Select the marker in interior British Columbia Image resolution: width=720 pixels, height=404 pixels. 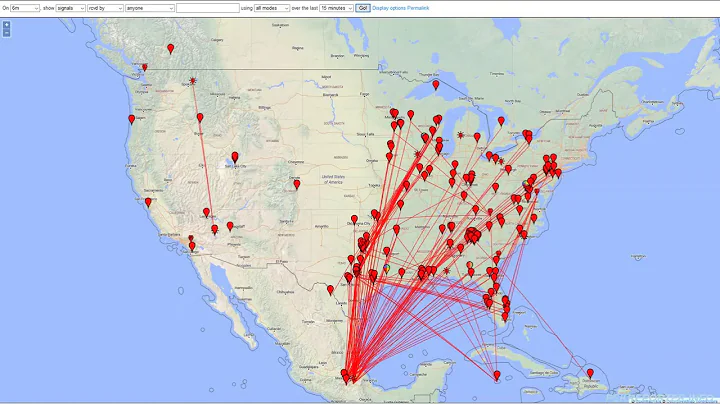click(x=171, y=48)
